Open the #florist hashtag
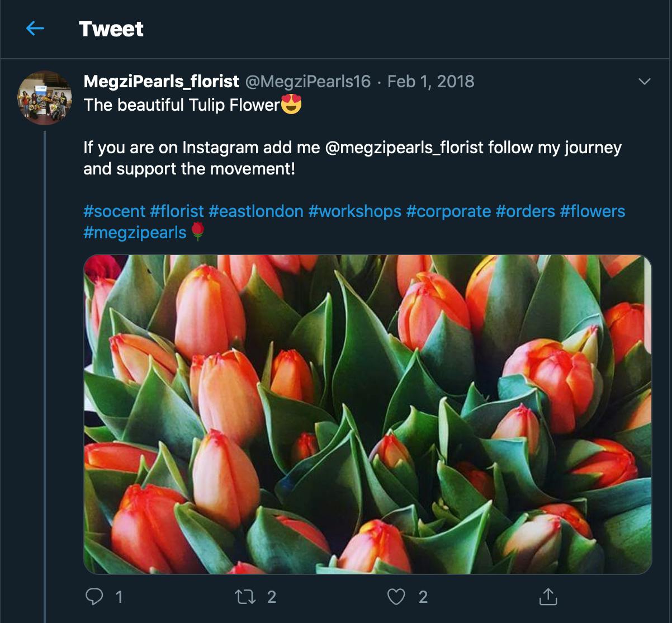 click(x=177, y=211)
